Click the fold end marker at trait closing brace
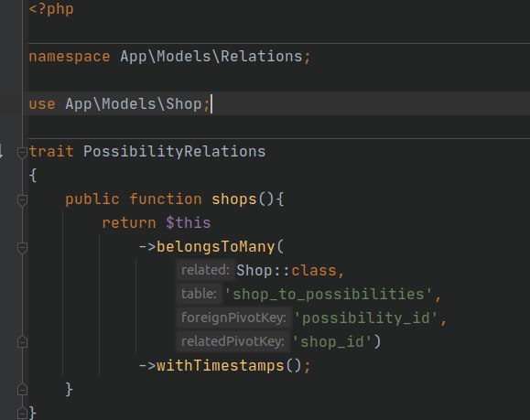 (x=22, y=414)
